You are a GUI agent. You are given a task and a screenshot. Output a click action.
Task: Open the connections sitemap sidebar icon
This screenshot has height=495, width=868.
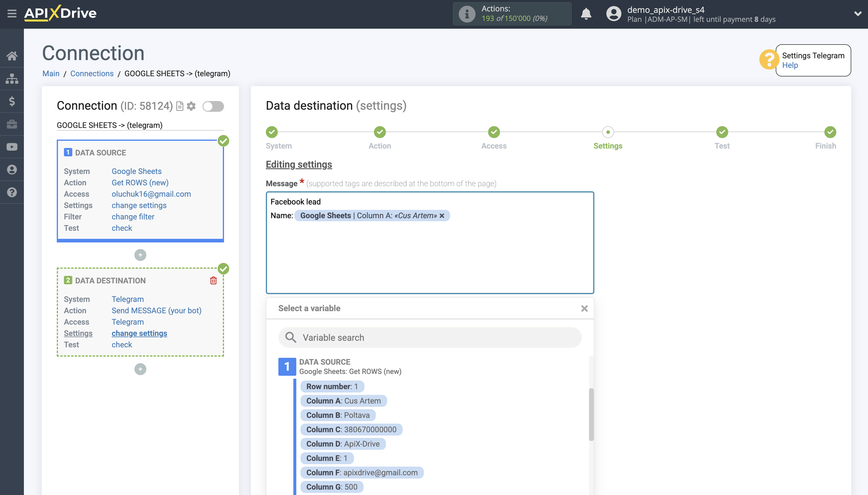coord(12,79)
